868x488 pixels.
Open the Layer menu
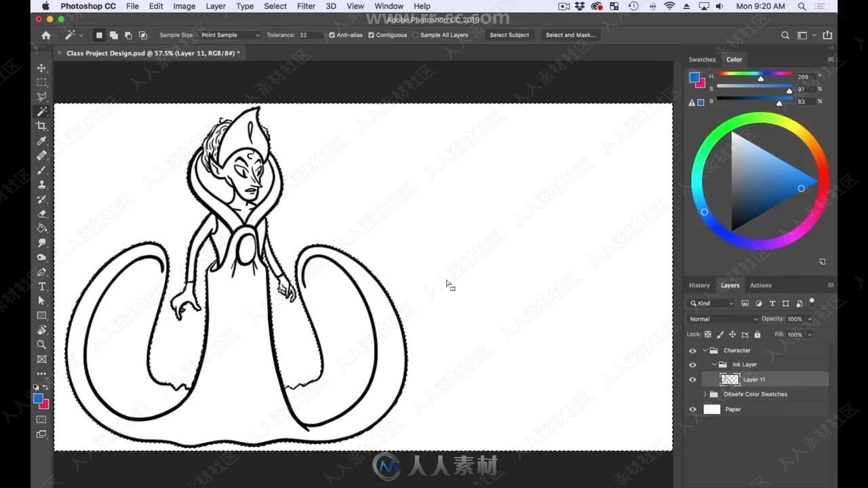216,6
